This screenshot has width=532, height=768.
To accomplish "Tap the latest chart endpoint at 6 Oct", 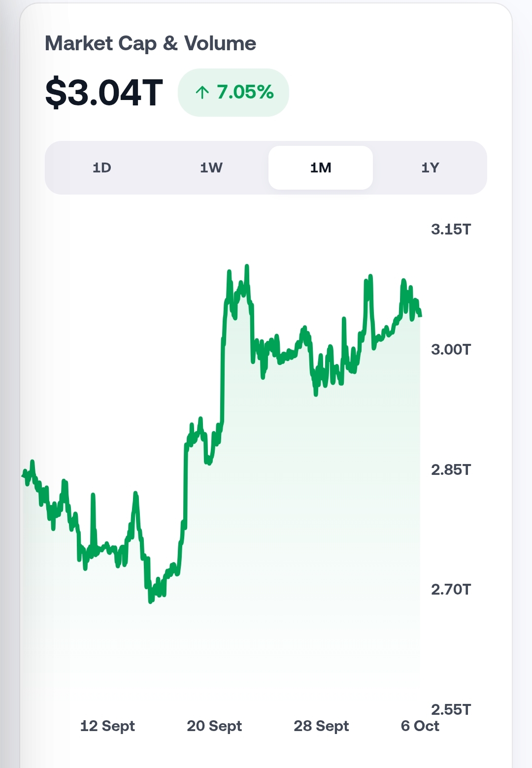I will coord(420,315).
